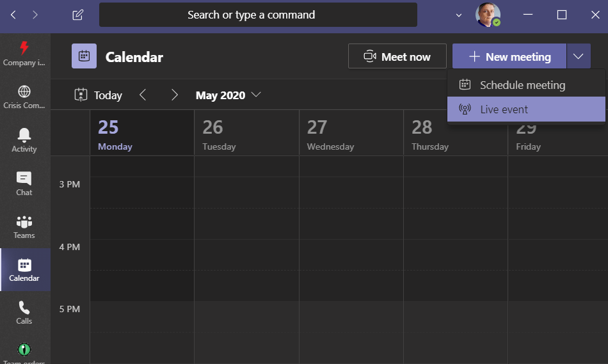Go to Teams in the sidebar
This screenshot has width=608, height=364.
pyautogui.click(x=24, y=226)
